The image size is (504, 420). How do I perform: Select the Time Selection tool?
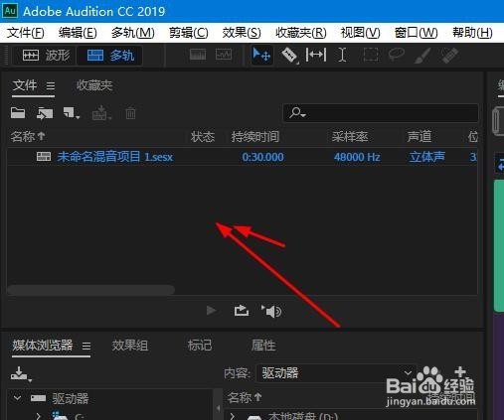point(343,55)
